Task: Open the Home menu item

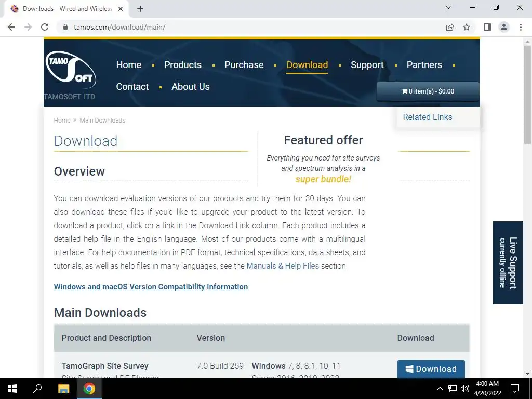Action: 129,65
